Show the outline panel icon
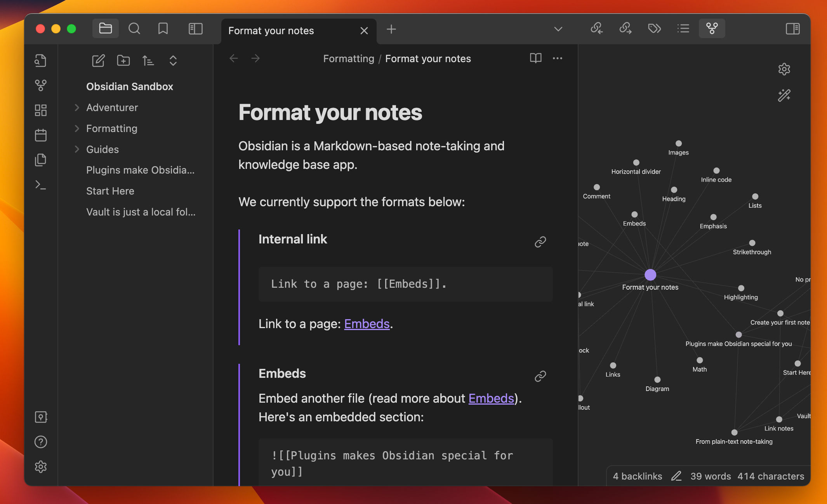Viewport: 827px width, 504px height. pyautogui.click(x=683, y=28)
